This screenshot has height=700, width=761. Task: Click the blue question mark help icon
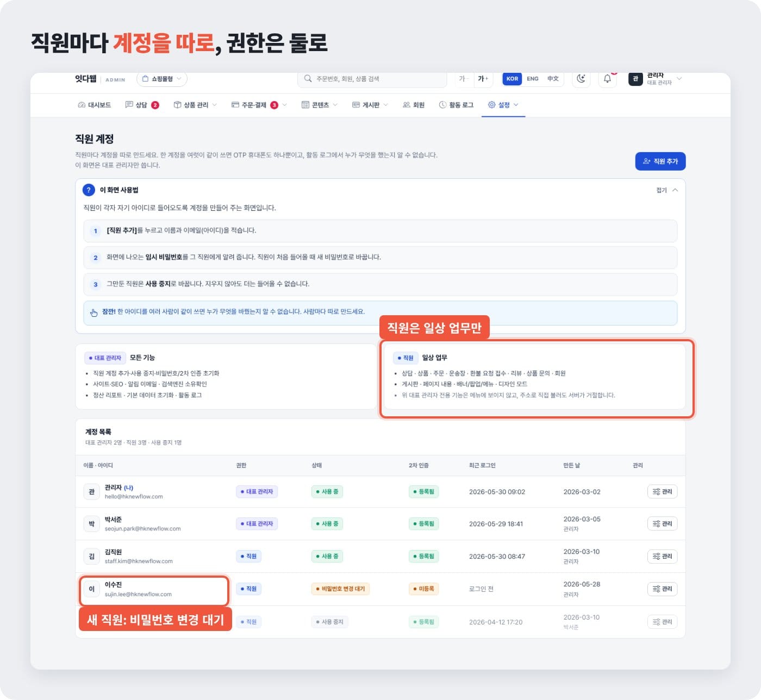coord(89,190)
